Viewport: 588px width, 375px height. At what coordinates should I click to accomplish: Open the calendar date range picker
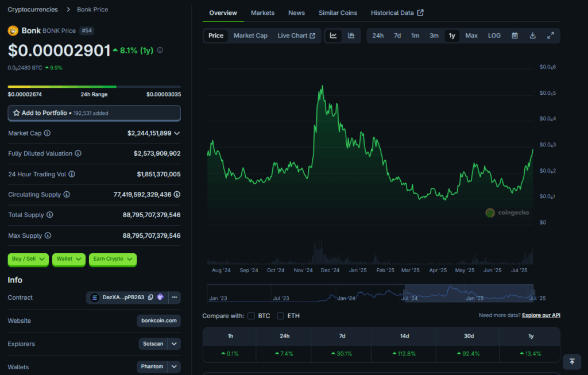pos(515,36)
